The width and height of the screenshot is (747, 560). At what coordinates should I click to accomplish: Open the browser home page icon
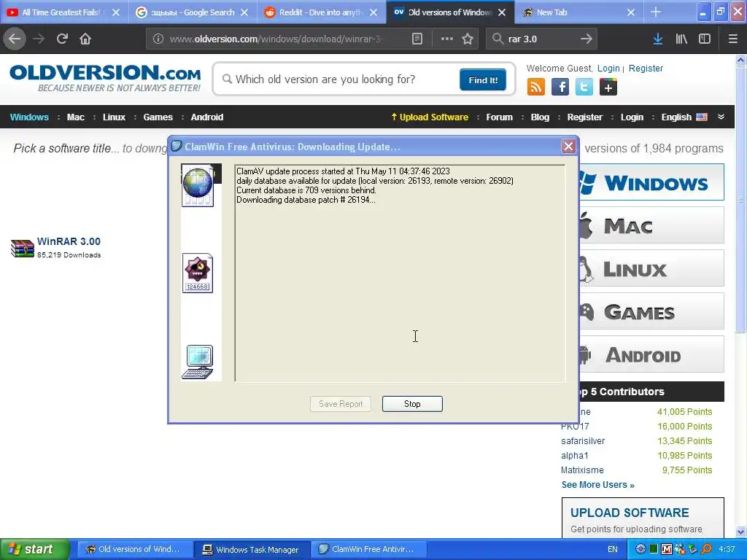tap(85, 39)
